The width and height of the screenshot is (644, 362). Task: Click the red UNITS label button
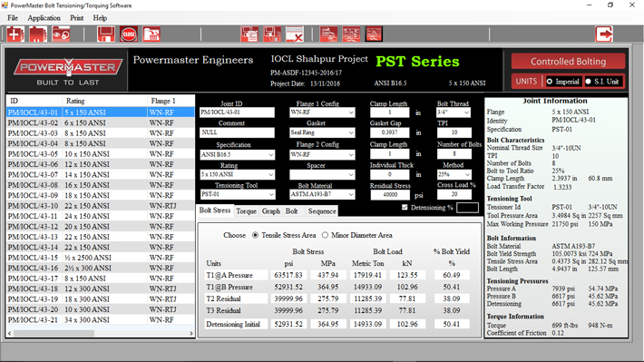coord(526,82)
